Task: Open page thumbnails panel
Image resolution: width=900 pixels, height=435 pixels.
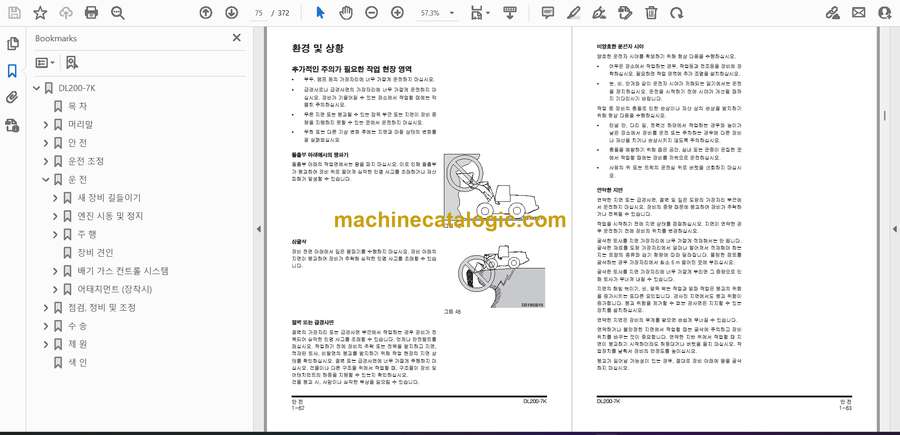Action: tap(12, 44)
